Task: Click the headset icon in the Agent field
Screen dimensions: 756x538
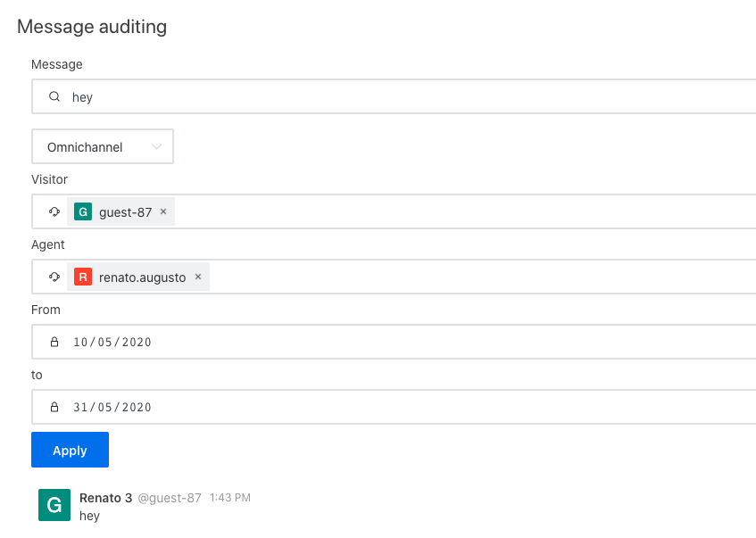Action: pos(54,277)
